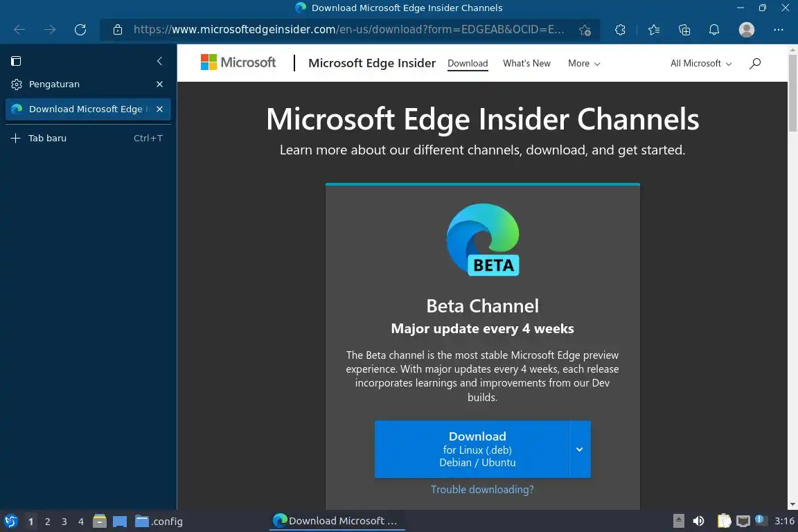The height and width of the screenshot is (532, 798).
Task: Switch to workspace 3
Action: (x=64, y=522)
